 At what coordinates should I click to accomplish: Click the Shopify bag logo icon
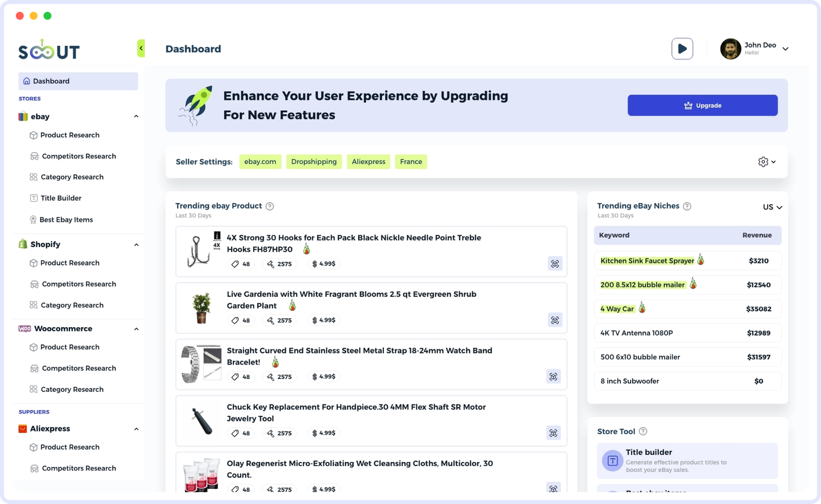coord(23,244)
